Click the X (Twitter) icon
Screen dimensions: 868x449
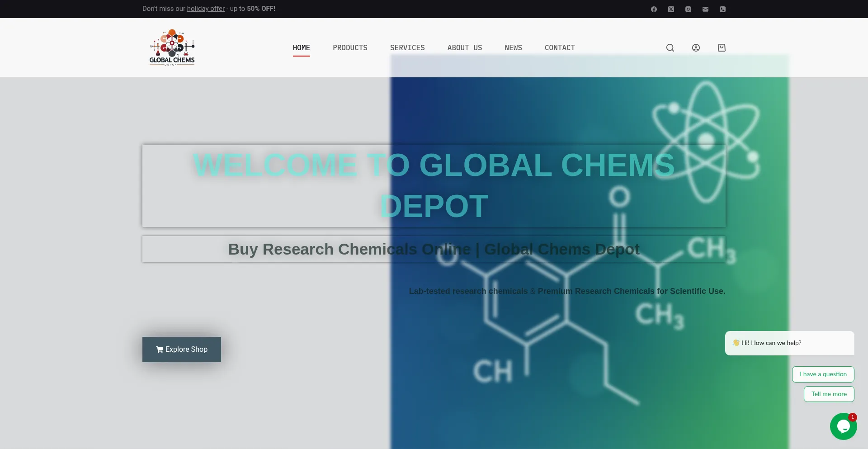click(x=671, y=9)
